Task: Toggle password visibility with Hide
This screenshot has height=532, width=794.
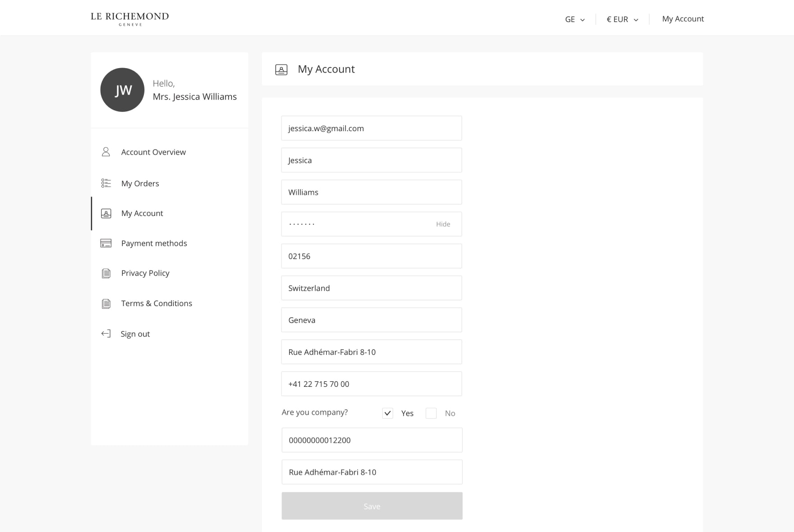Action: (443, 224)
